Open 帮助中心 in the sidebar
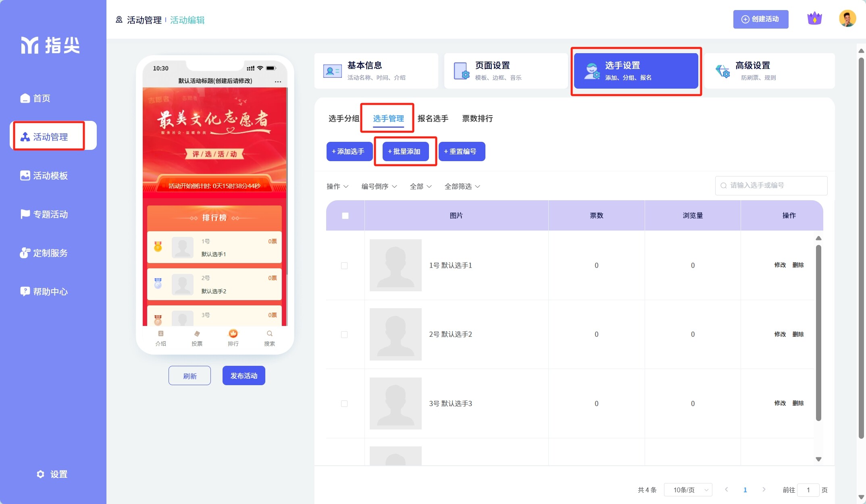 tap(44, 292)
